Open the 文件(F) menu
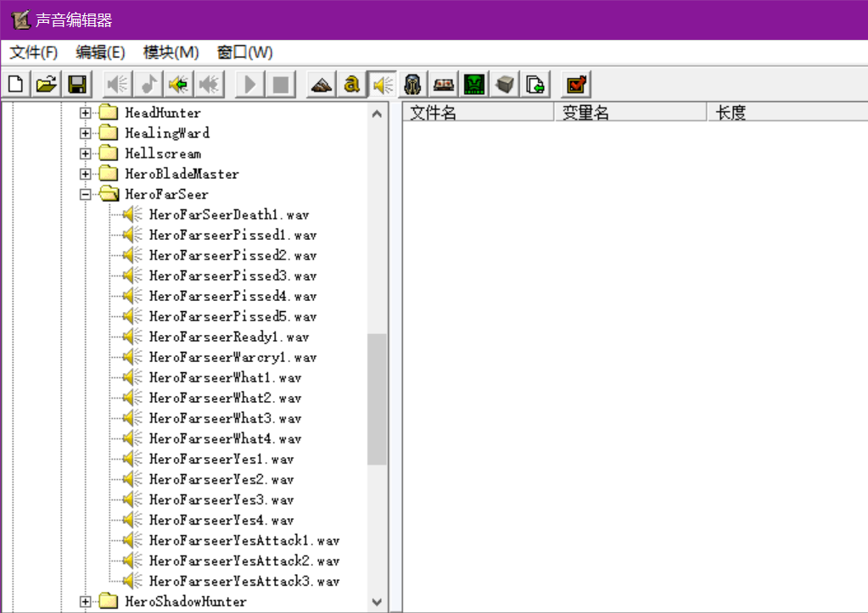 pyautogui.click(x=33, y=53)
